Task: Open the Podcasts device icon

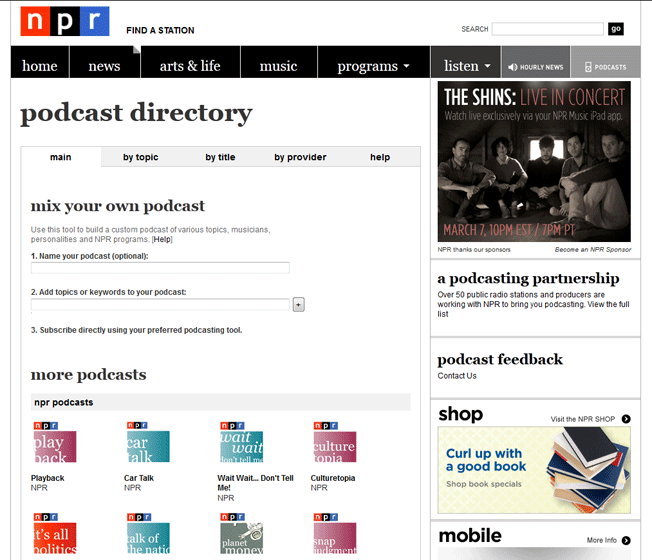Action: point(588,67)
